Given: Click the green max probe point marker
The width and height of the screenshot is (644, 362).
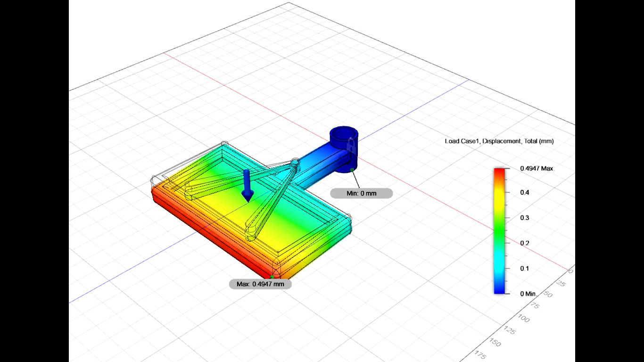Looking at the screenshot, I should click(x=272, y=278).
